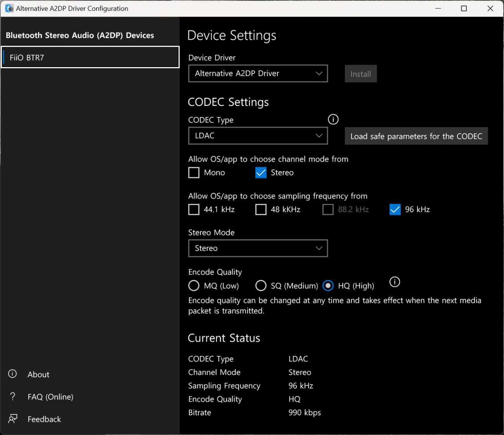Click the Install button
Screen dimensions: 504x435
tap(360, 74)
